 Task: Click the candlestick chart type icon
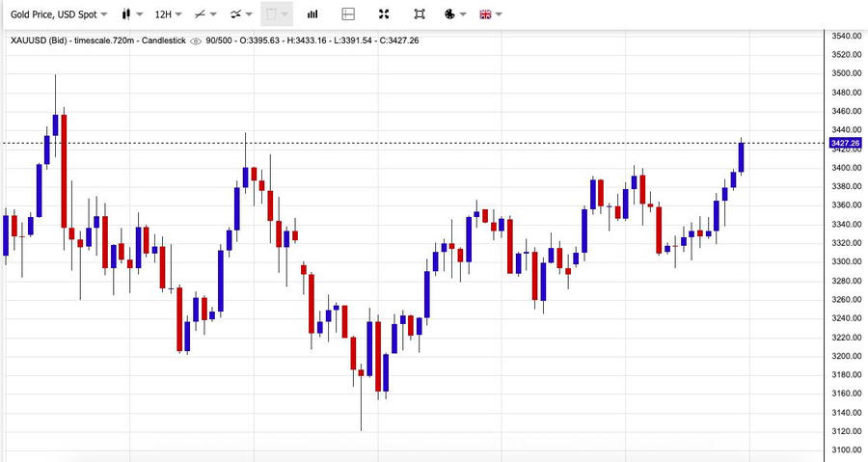[x=126, y=14]
